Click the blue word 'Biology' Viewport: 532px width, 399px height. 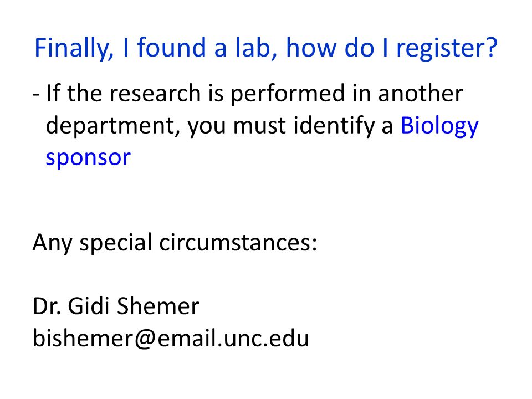(439, 126)
